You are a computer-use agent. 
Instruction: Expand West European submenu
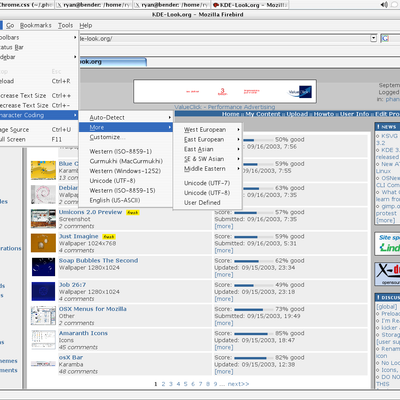tap(207, 129)
